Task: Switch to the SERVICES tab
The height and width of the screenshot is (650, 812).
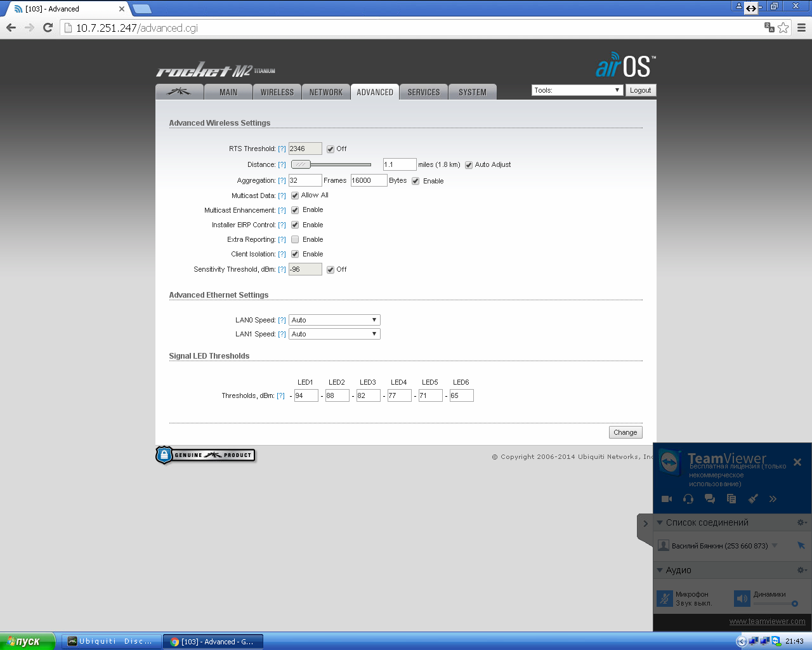Action: pyautogui.click(x=424, y=92)
